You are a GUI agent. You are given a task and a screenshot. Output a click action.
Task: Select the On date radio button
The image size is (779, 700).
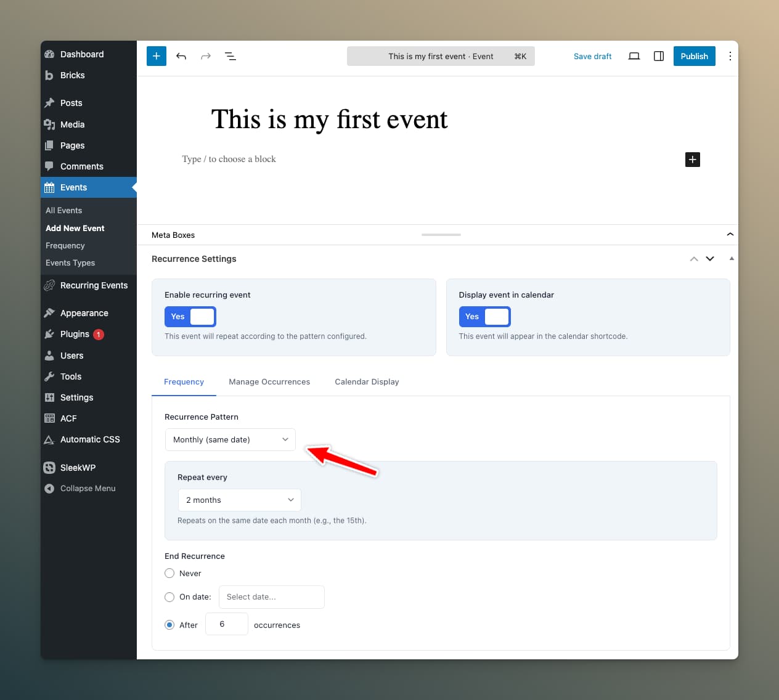(169, 597)
